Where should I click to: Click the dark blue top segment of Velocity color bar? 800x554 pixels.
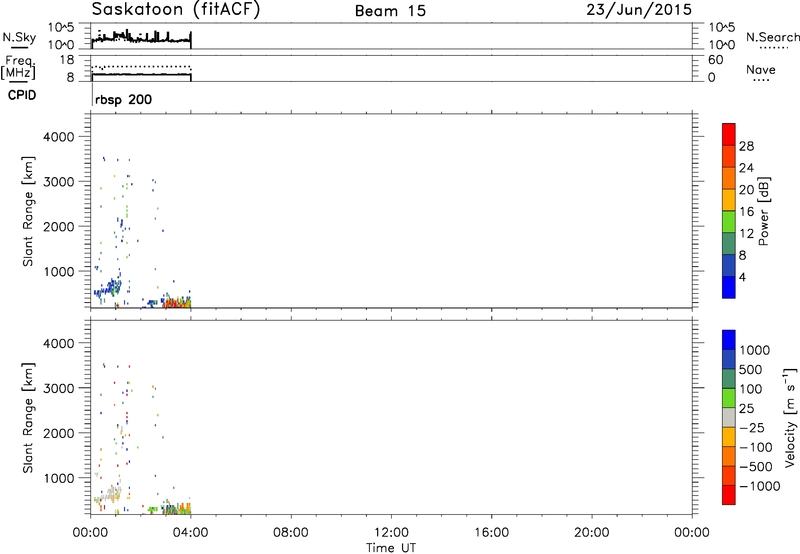(x=729, y=340)
